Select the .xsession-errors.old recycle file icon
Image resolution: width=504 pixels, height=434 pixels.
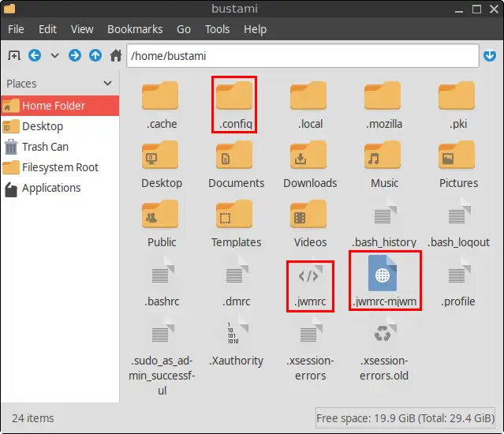(x=384, y=331)
